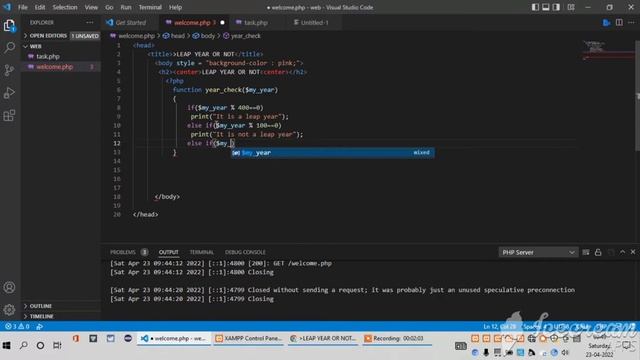Toggle output scroll lock icon

pos(598,252)
